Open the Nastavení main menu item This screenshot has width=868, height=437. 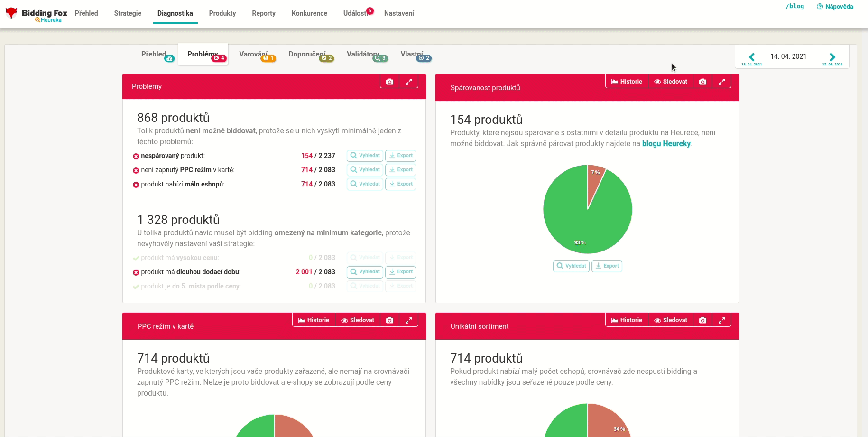399,13
